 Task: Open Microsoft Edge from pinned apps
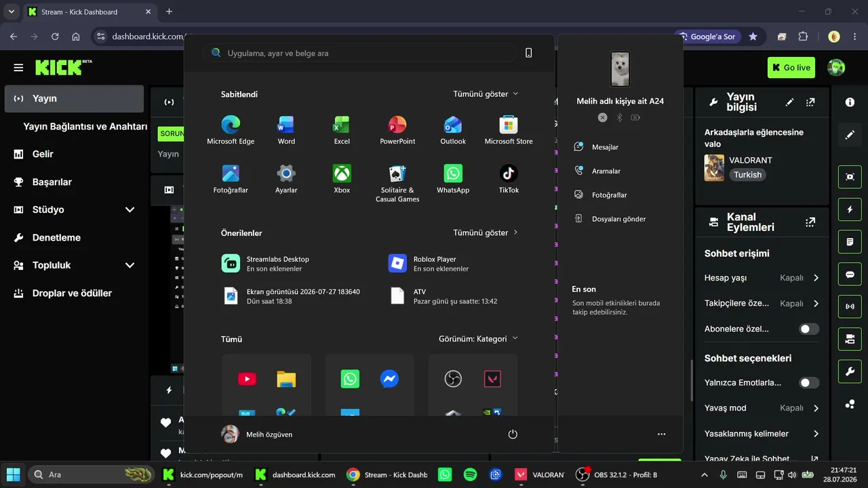[231, 130]
